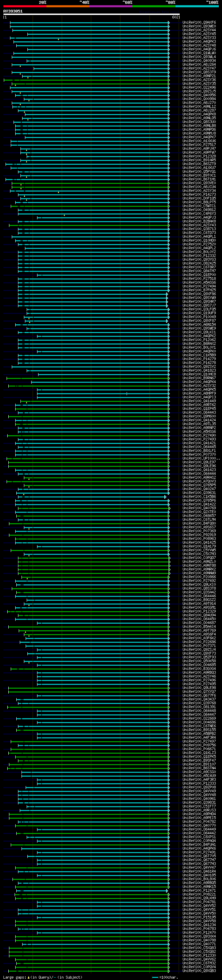Select hit label UniRef100_A2SY36

(x=199, y=80)
